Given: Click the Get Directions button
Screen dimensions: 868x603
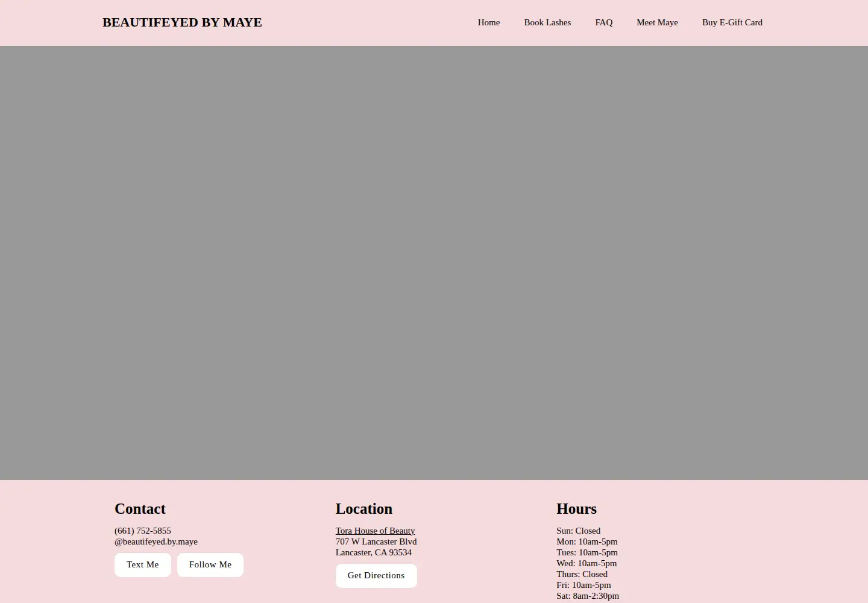Looking at the screenshot, I should tap(376, 576).
